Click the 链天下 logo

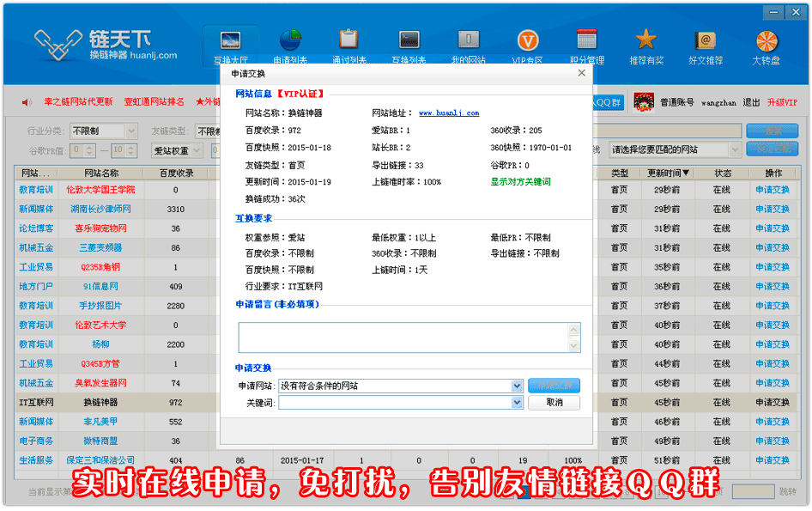[106, 45]
